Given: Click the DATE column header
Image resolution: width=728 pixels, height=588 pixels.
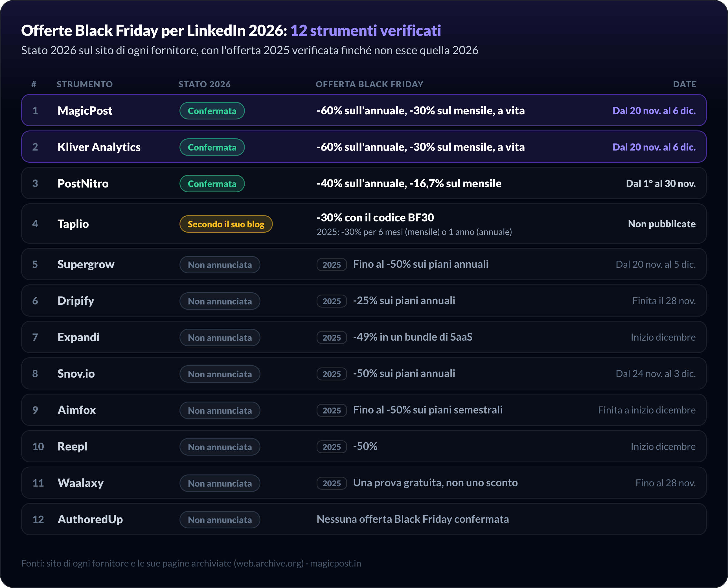Looking at the screenshot, I should click(x=684, y=84).
